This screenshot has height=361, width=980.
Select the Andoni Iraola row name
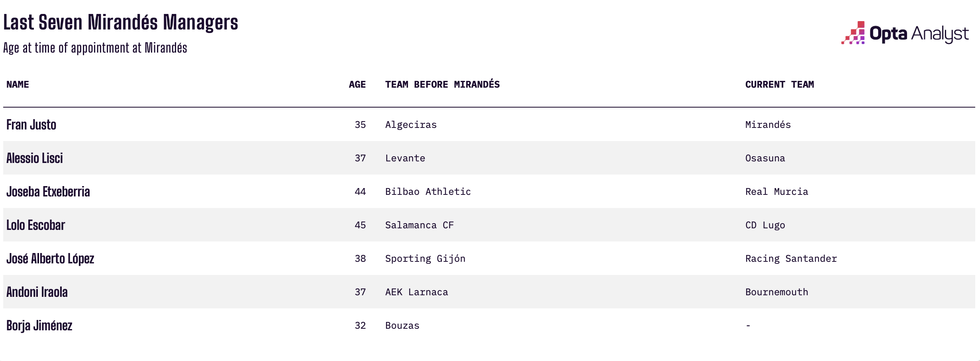[x=37, y=292]
